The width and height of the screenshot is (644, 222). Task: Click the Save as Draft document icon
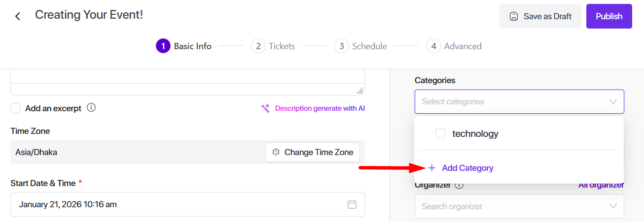pyautogui.click(x=513, y=16)
